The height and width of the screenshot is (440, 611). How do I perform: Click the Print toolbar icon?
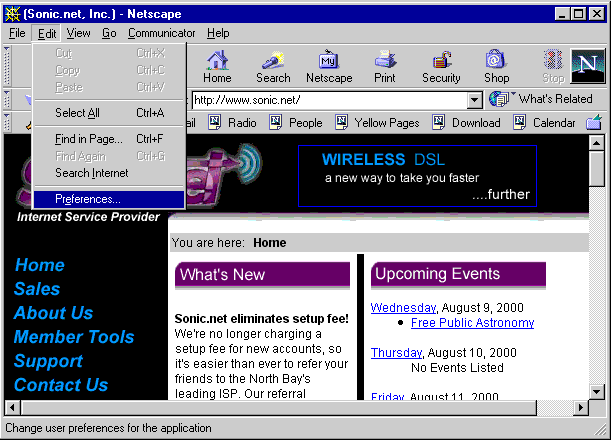385,67
